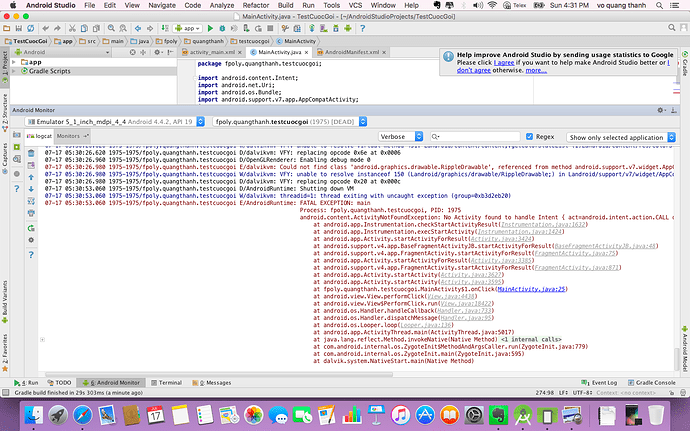Click the 'more...' link in notification
This screenshot has width=690, height=431.
click(x=536, y=70)
